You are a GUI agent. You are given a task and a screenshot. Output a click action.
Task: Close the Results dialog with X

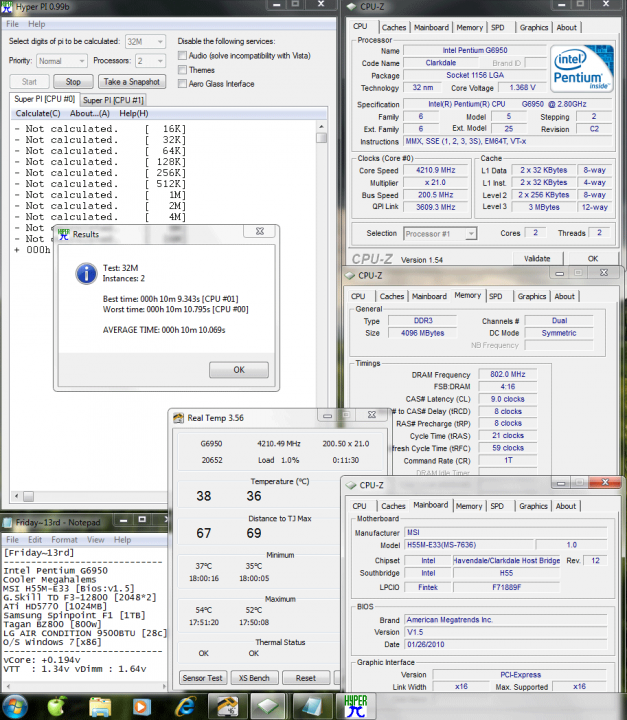tap(260, 231)
